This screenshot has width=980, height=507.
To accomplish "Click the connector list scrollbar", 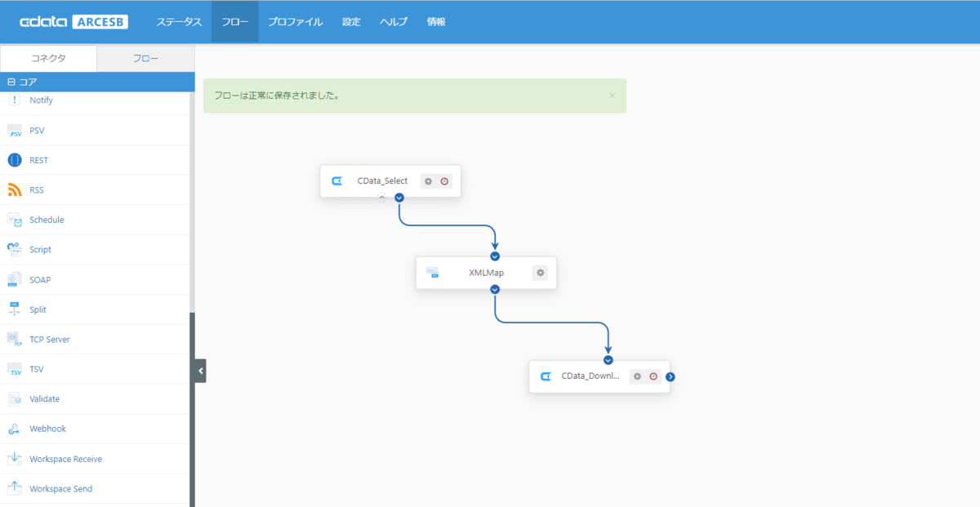I will coord(193,408).
